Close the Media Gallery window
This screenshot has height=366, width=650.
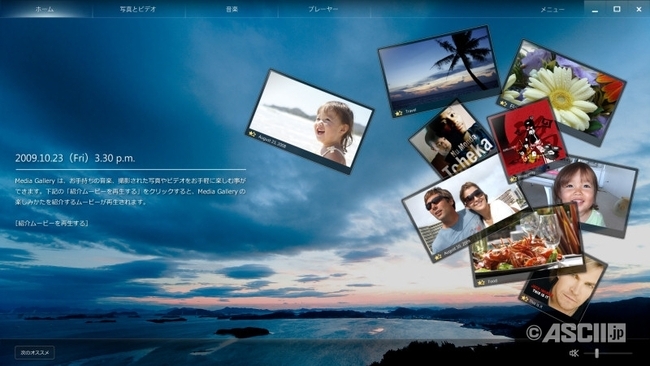tap(639, 9)
